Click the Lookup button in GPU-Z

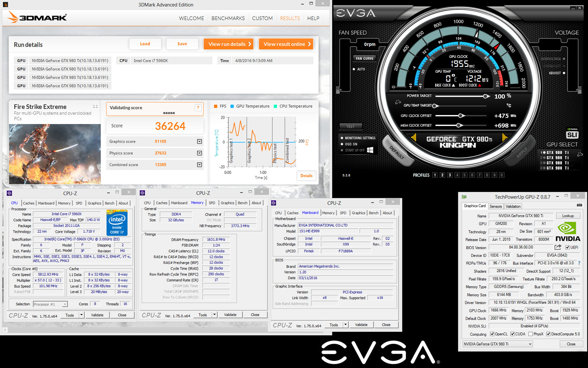[568, 216]
